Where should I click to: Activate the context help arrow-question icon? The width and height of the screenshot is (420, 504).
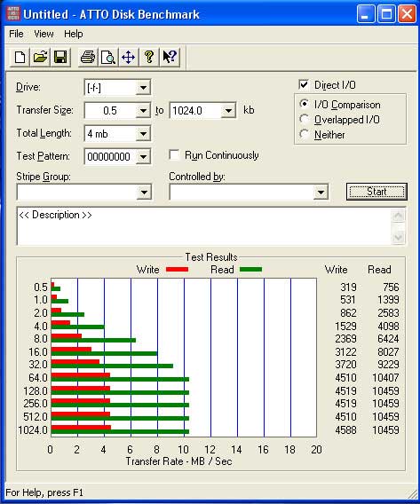170,57
